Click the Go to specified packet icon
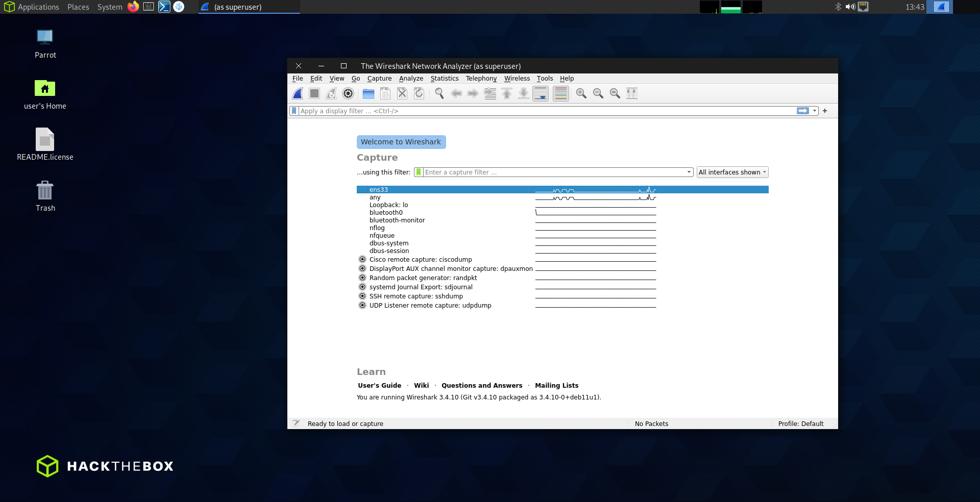The image size is (980, 502). (x=490, y=93)
